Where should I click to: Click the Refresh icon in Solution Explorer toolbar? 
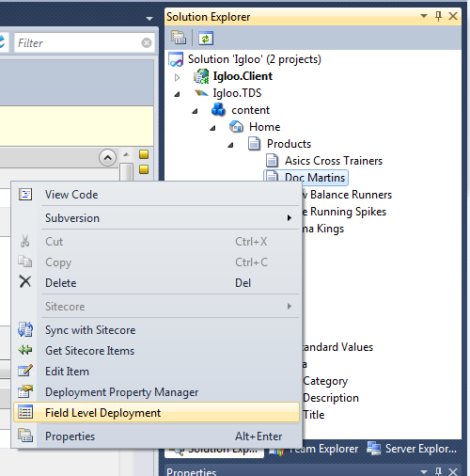(206, 38)
